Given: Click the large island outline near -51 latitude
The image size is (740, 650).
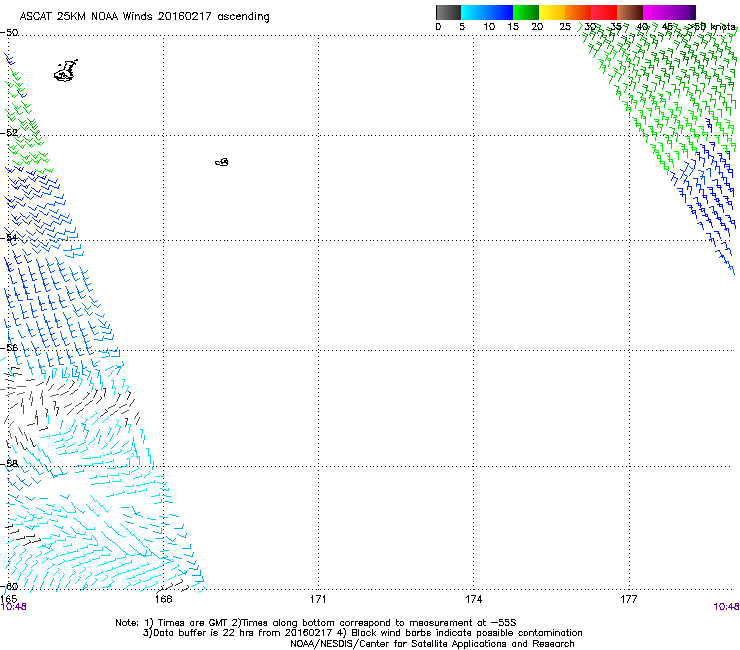Looking at the screenshot, I should click(x=66, y=71).
